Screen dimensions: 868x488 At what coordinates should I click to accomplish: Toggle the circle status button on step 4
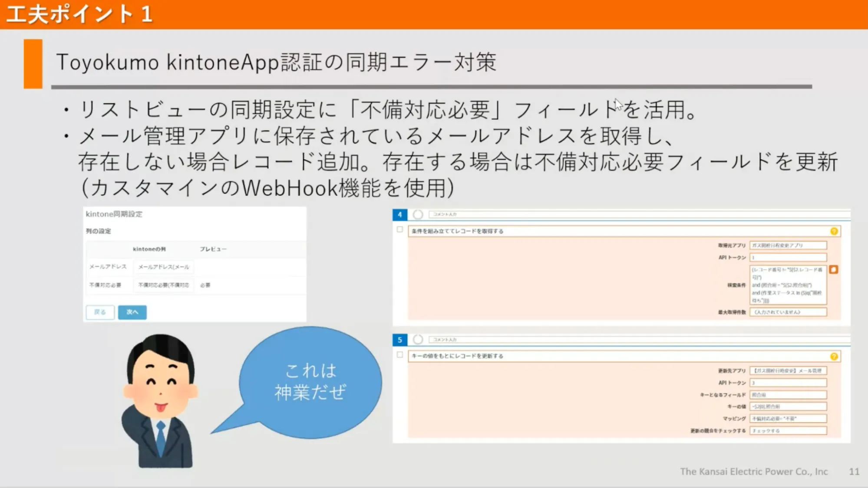(x=418, y=214)
